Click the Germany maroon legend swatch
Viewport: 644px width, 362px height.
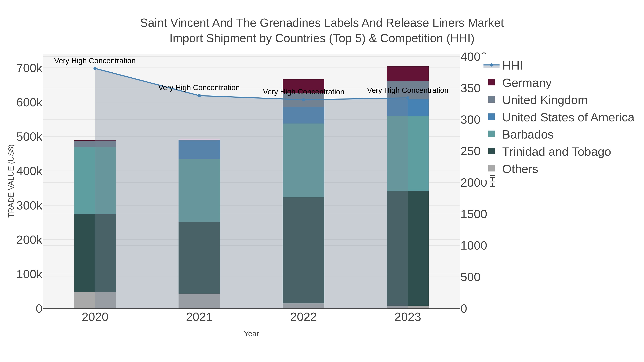(x=492, y=82)
